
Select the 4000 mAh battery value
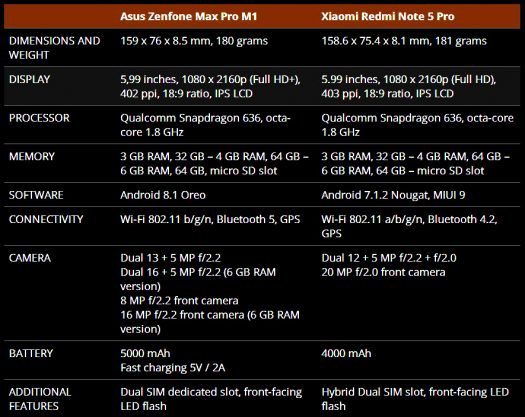(346, 353)
